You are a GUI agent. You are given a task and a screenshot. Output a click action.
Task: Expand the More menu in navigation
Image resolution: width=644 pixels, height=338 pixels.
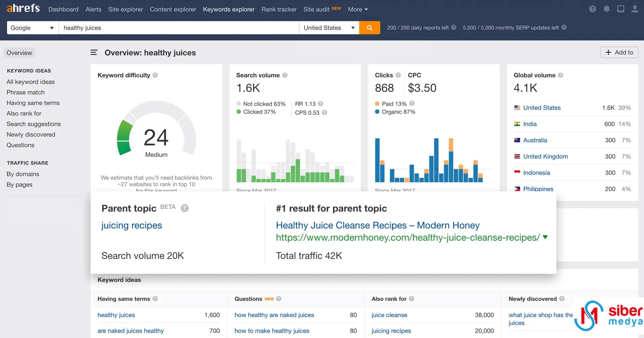tap(358, 9)
